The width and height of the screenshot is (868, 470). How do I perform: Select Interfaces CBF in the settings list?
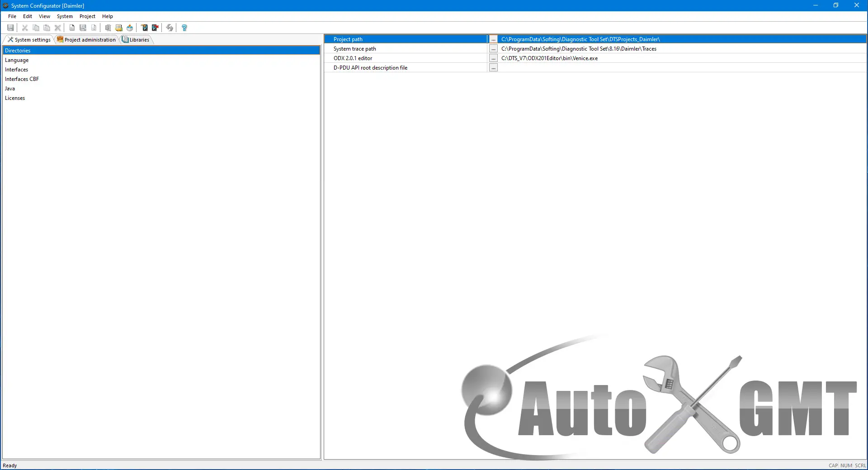pos(161,79)
